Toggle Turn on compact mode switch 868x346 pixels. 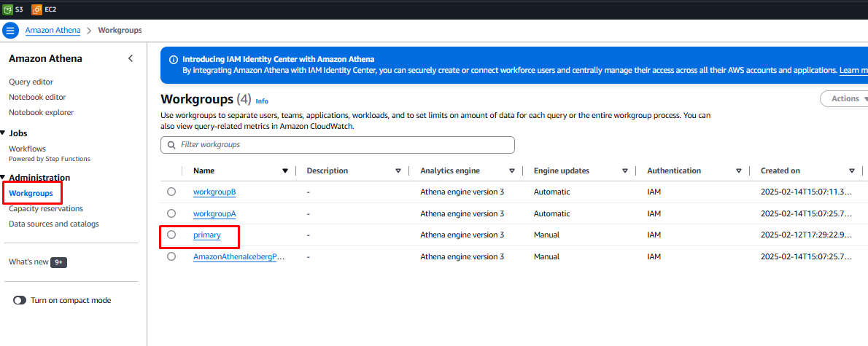pyautogui.click(x=19, y=300)
